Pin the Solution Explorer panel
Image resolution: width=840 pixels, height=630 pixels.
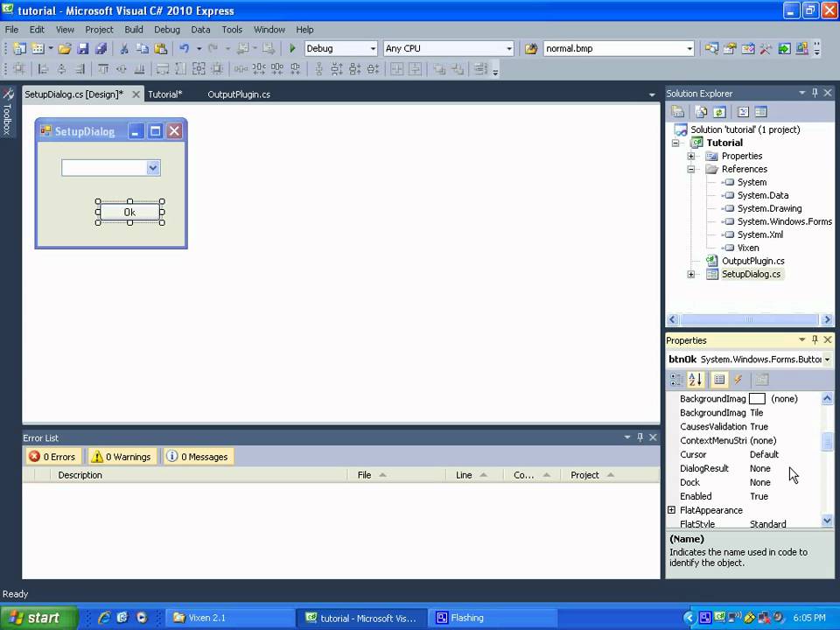[x=815, y=93]
